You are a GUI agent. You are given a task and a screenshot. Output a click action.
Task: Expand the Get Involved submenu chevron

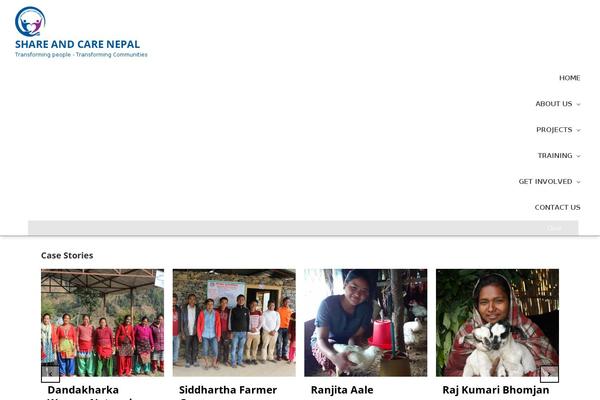[x=578, y=182]
